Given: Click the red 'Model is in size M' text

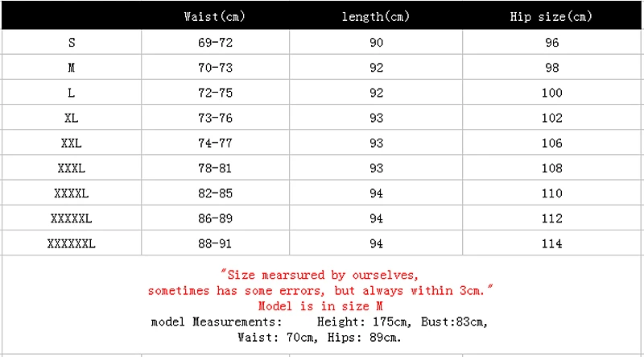Looking at the screenshot, I should (x=320, y=306).
